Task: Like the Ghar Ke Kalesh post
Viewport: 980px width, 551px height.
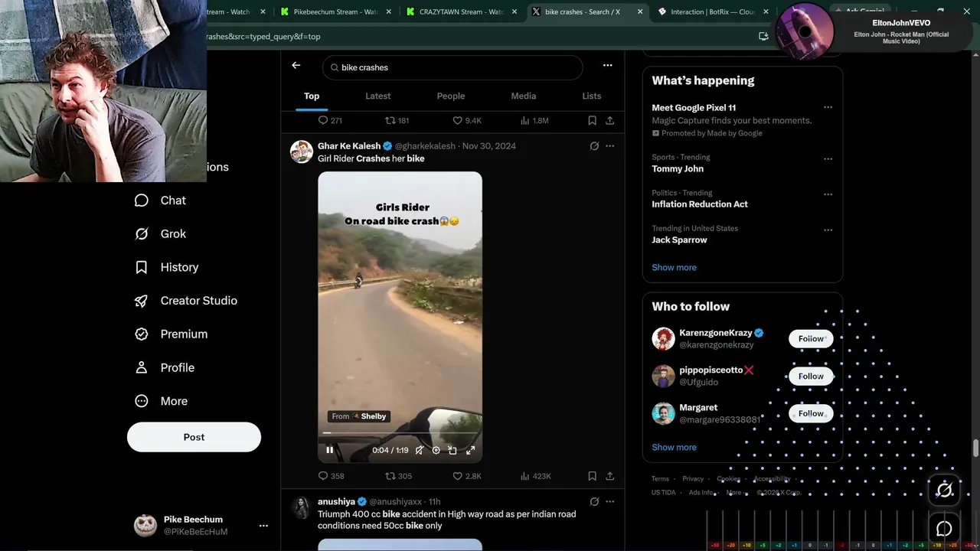Action: click(x=466, y=476)
